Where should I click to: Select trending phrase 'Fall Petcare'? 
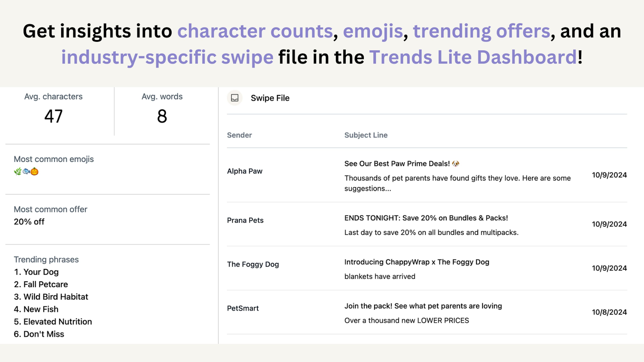pos(46,284)
